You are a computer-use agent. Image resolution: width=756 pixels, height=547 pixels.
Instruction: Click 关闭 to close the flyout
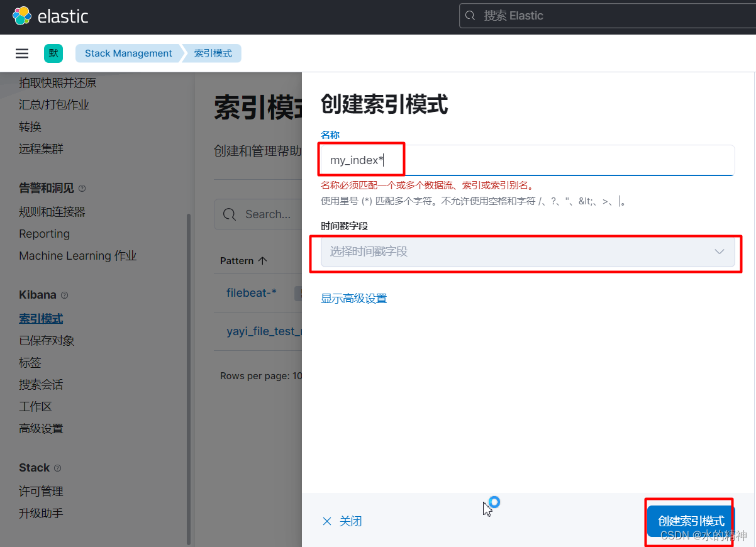342,521
